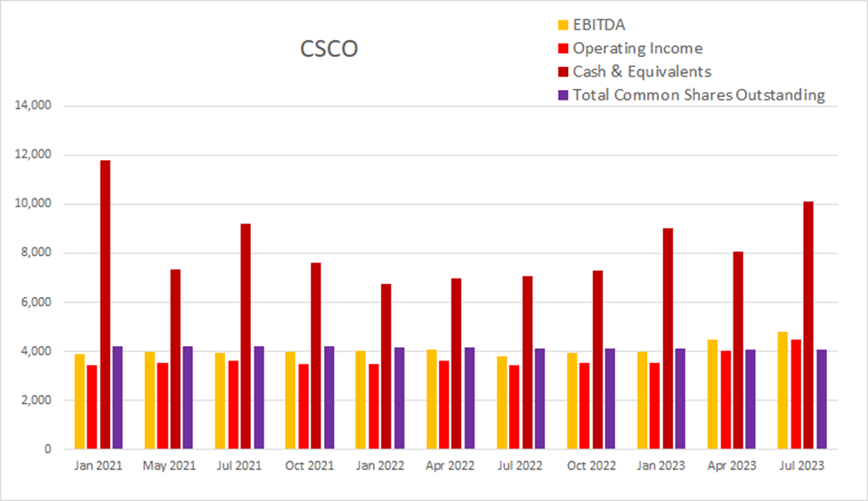The width and height of the screenshot is (868, 501).
Task: Click the Jan 2022 axis label
Action: pos(380,465)
